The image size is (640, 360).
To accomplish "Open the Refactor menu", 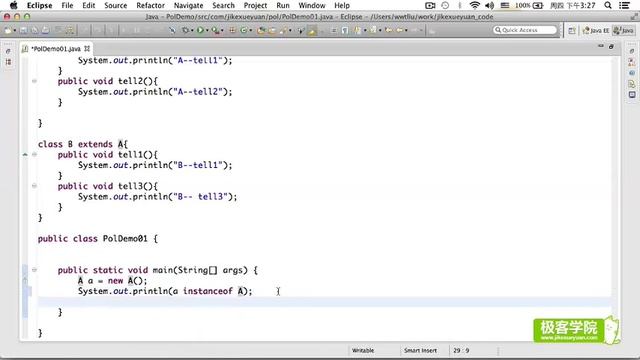I will (x=150, y=5).
